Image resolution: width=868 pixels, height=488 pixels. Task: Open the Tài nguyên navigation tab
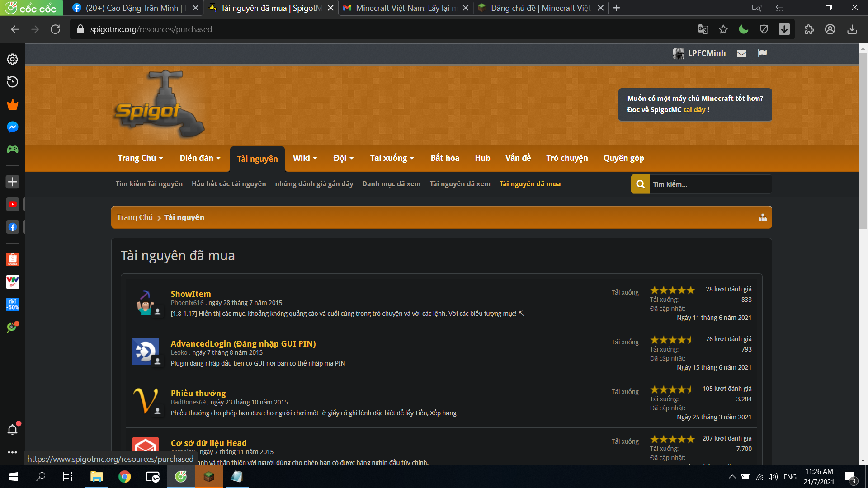point(257,159)
